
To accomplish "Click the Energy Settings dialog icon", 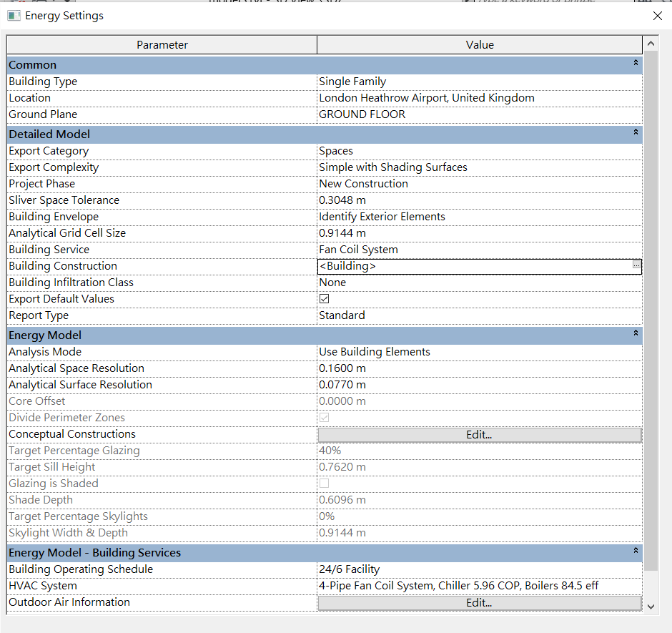I will [14, 15].
